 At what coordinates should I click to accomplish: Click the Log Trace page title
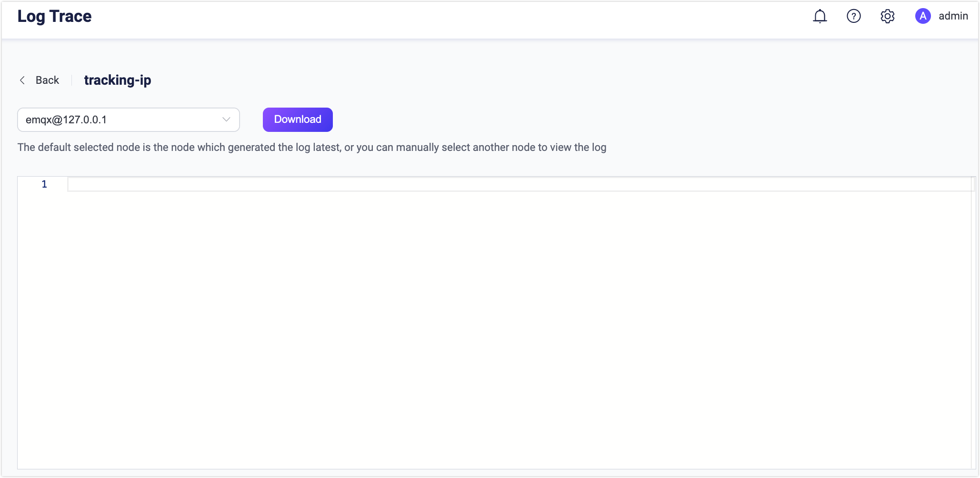click(x=54, y=16)
